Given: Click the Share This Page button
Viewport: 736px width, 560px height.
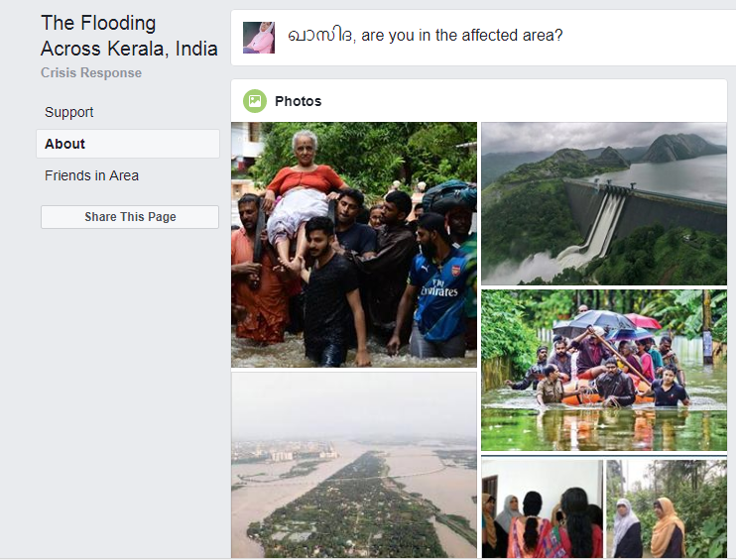Looking at the screenshot, I should [130, 217].
